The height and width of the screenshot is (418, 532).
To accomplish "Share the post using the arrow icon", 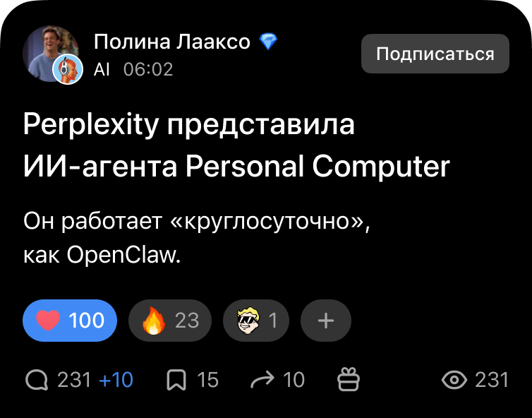I will point(262,380).
